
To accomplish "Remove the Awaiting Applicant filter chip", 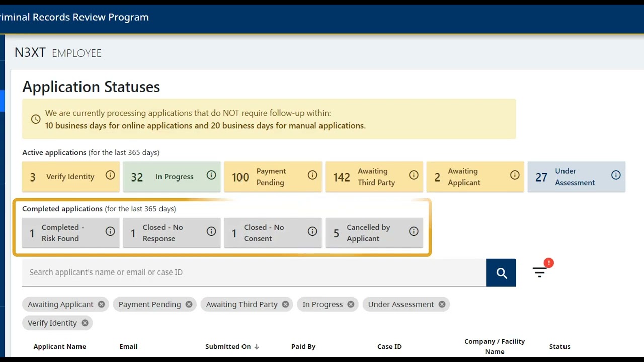I will click(x=102, y=304).
